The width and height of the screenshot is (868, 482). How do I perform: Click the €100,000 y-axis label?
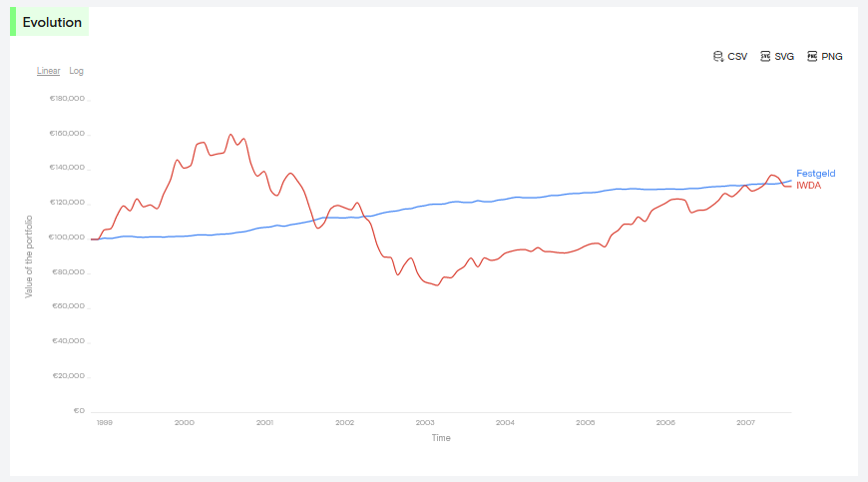click(x=67, y=238)
